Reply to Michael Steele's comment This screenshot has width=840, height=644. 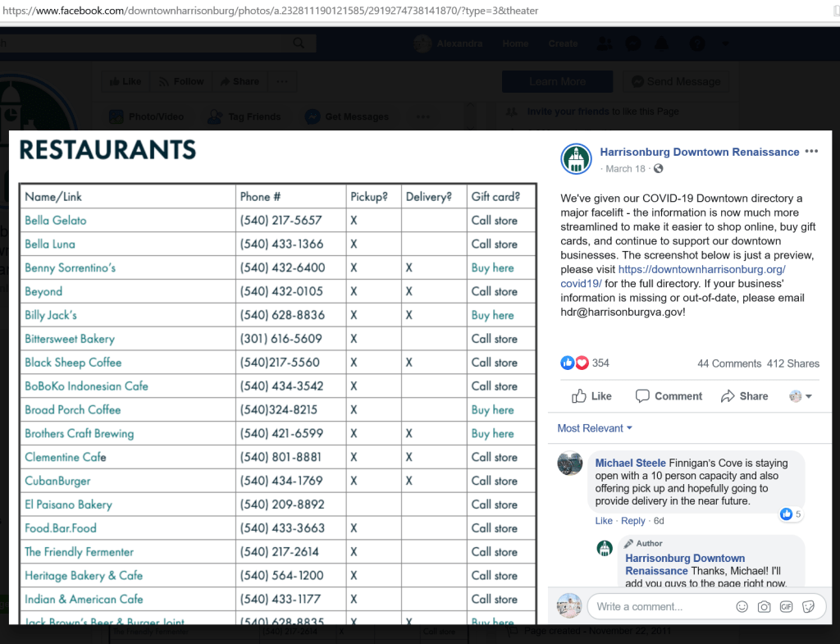click(632, 521)
